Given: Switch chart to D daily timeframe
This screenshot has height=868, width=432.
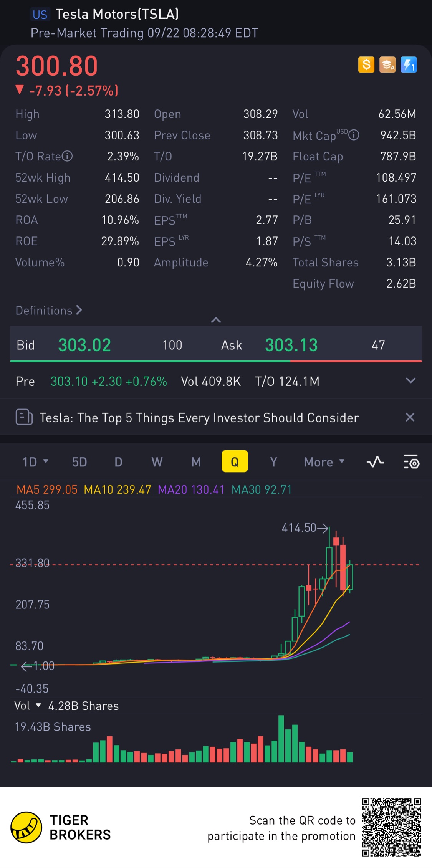Looking at the screenshot, I should pyautogui.click(x=118, y=462).
